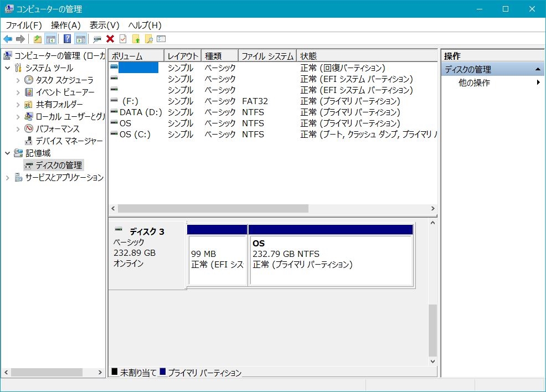Select パフォーマンス in the tree
Image resolution: width=546 pixels, height=392 pixels.
[58, 129]
